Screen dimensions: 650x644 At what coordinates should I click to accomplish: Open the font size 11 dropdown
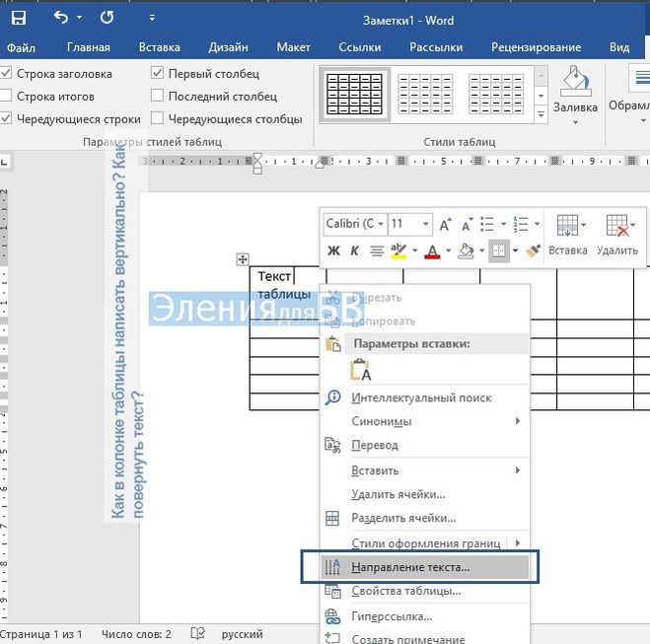tap(409, 225)
